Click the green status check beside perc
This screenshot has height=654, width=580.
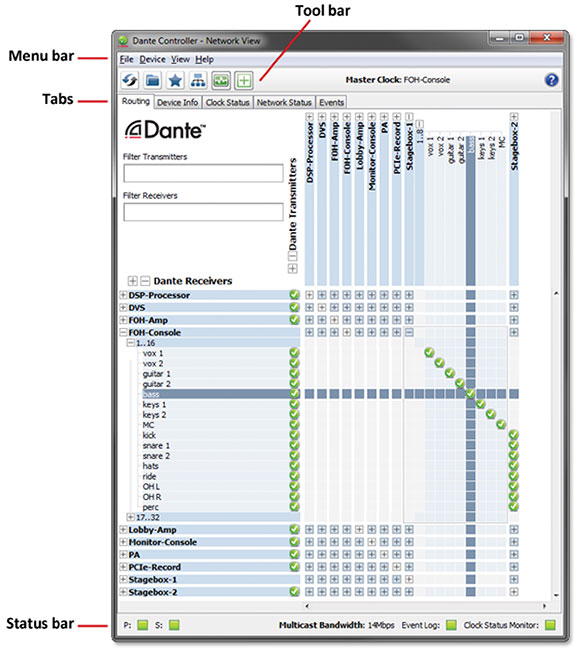click(x=294, y=507)
